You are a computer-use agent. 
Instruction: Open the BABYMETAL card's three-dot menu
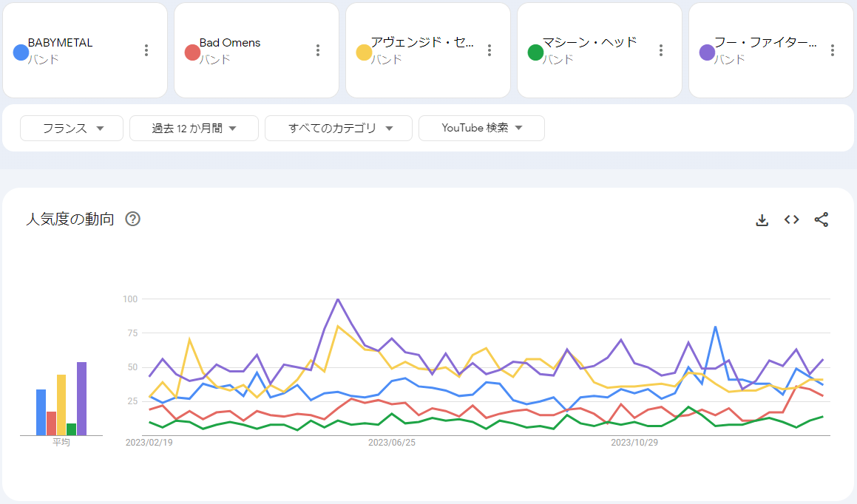coord(146,50)
